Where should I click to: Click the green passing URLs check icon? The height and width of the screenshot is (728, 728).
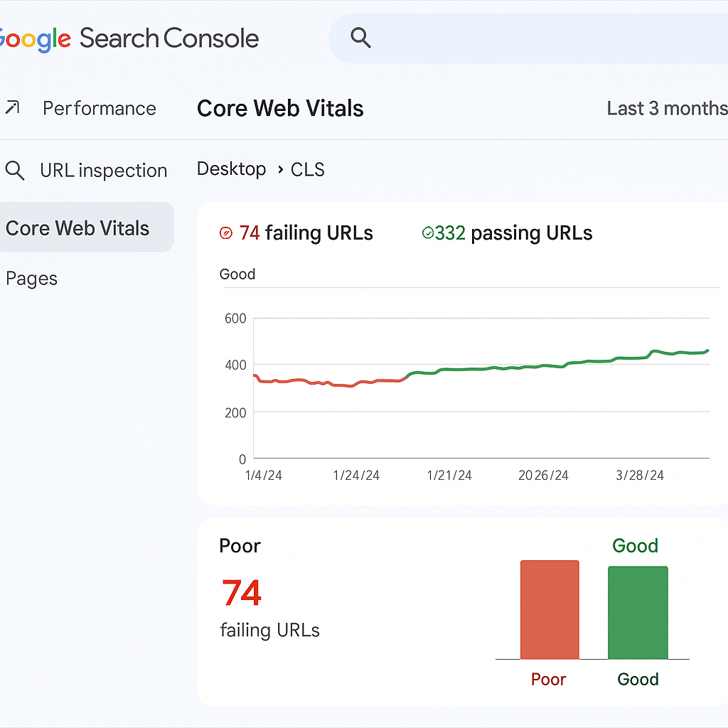point(427,232)
